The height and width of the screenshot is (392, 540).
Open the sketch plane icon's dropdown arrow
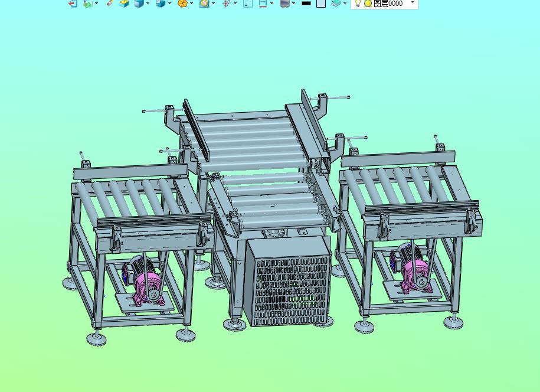point(96,4)
